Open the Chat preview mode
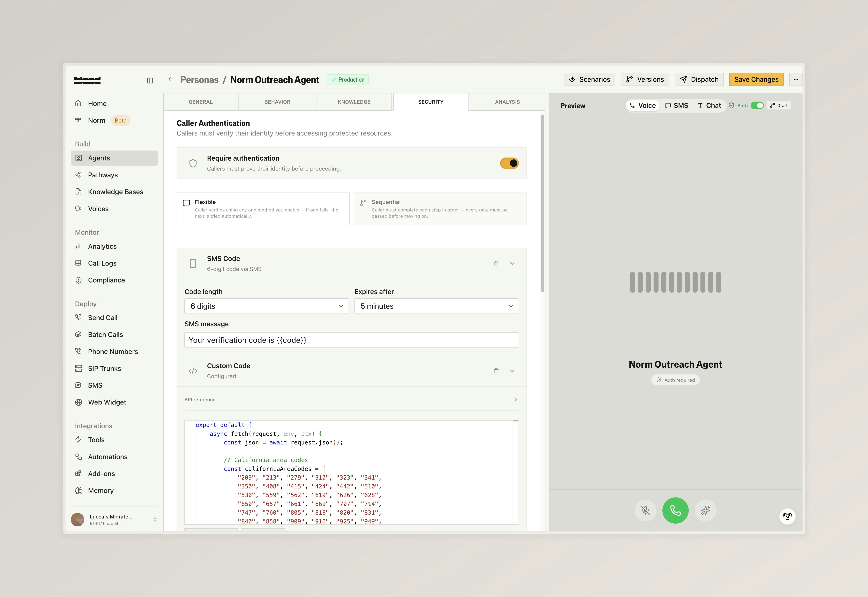The height and width of the screenshot is (597, 868). 709,105
